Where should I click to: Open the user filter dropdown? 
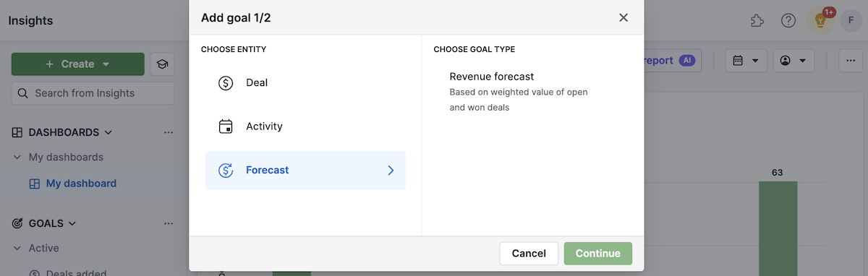tap(793, 61)
